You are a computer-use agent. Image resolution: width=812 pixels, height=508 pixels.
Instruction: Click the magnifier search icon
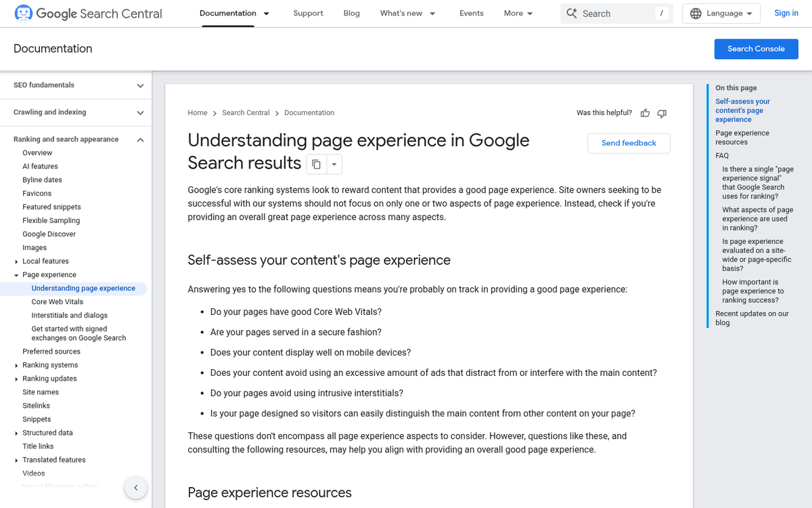pyautogui.click(x=572, y=14)
